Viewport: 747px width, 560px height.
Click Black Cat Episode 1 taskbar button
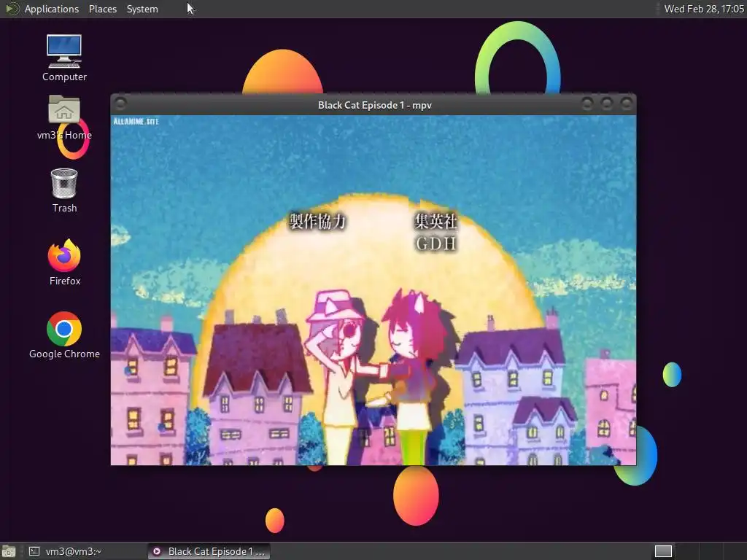209,551
